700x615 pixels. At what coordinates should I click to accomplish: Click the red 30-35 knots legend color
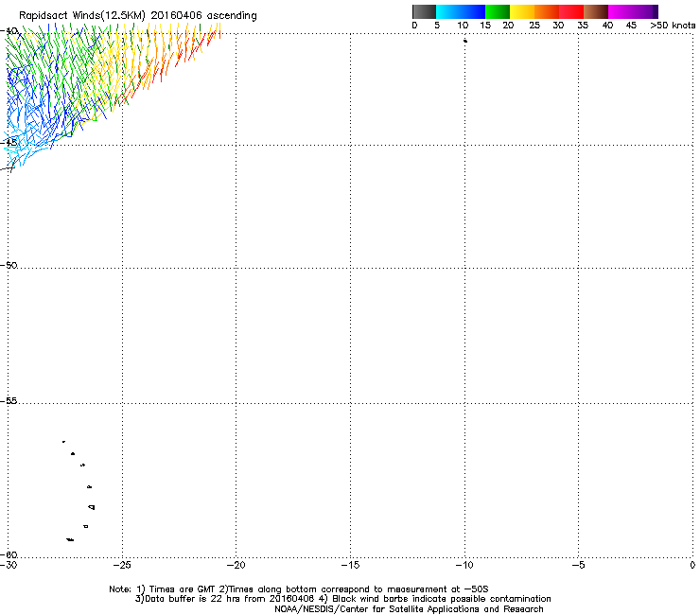click(x=571, y=11)
